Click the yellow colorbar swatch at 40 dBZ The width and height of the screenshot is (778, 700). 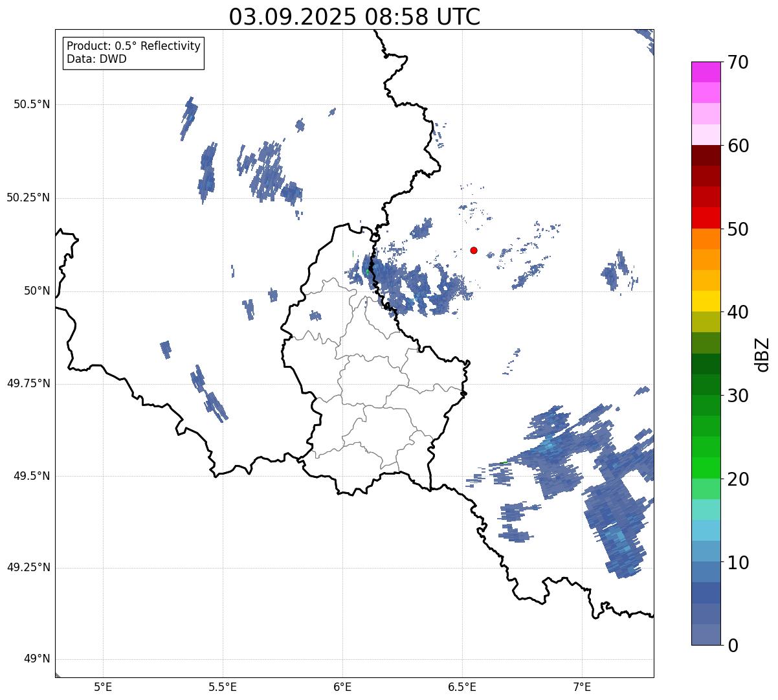coord(706,302)
